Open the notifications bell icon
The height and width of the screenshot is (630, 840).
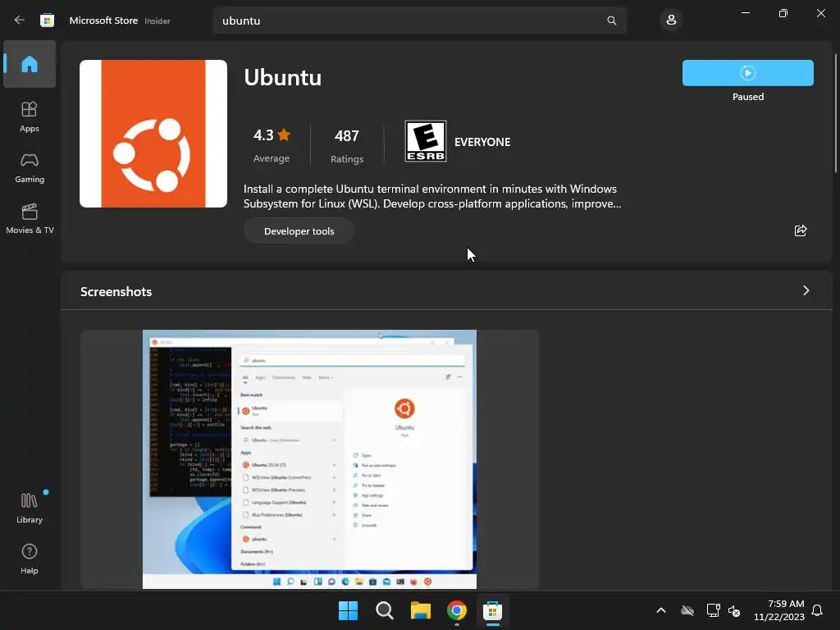pyautogui.click(x=817, y=610)
